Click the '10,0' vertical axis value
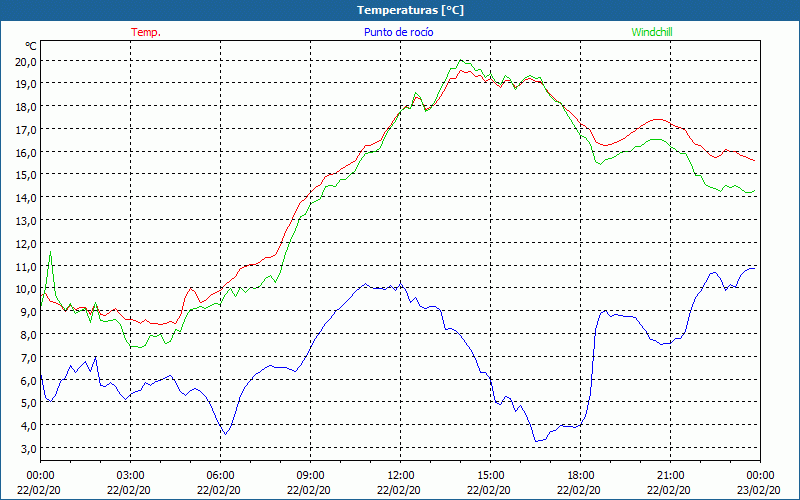Image resolution: width=800 pixels, height=500 pixels. point(26,290)
